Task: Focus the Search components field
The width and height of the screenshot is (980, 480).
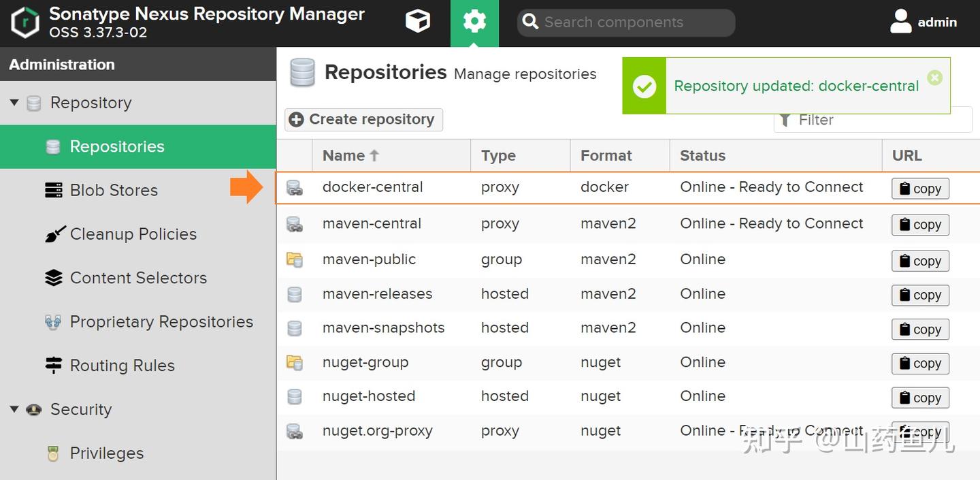Action: (633, 22)
